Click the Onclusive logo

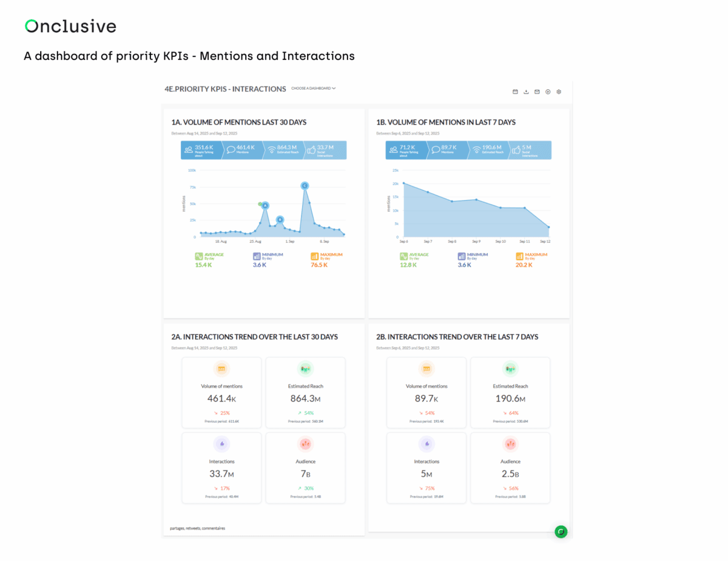point(70,26)
